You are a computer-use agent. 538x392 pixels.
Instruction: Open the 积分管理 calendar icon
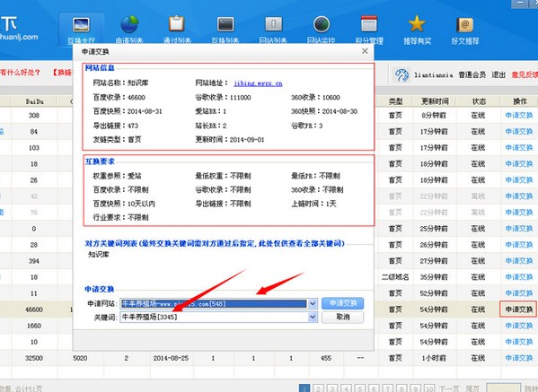369,24
